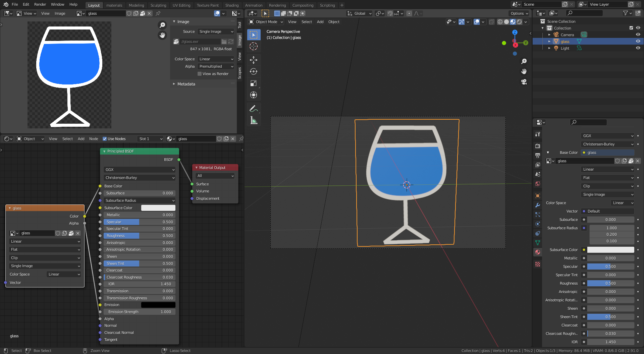Screen dimensions: 644x354
Task: Toggle Collection visibility eye
Action: [x=638, y=28]
